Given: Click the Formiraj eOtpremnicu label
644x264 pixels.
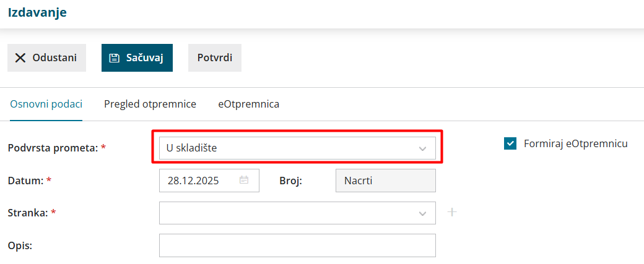Looking at the screenshot, I should pyautogui.click(x=575, y=143).
